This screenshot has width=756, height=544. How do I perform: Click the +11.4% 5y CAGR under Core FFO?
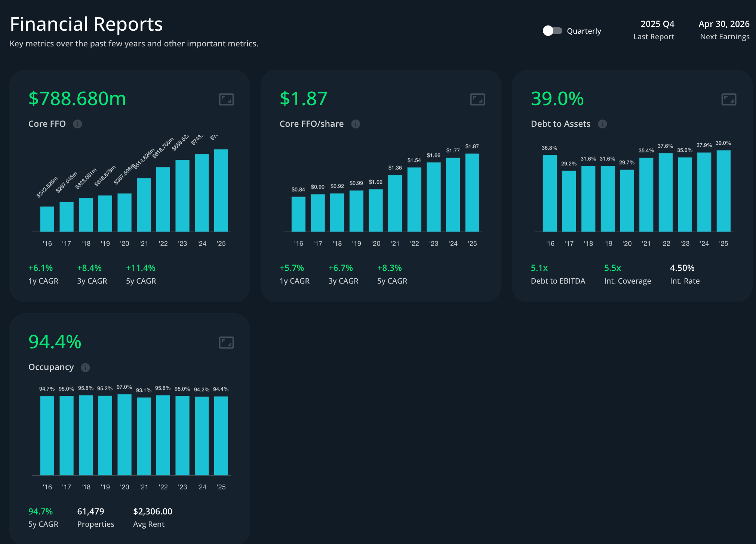coord(141,268)
